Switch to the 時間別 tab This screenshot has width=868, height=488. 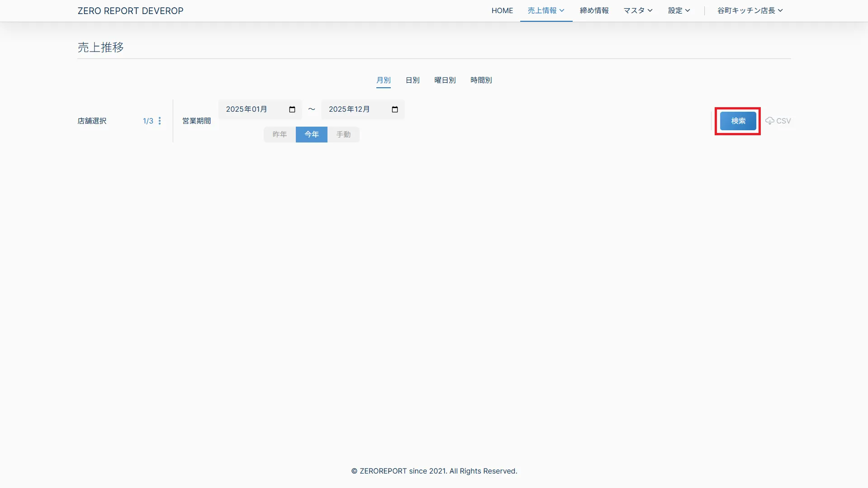pyautogui.click(x=481, y=80)
